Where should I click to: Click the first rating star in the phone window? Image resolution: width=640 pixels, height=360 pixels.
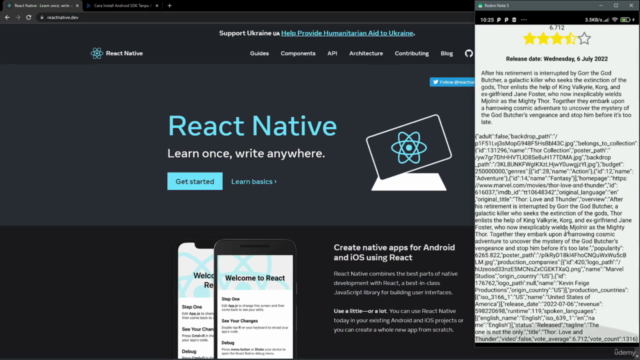click(x=529, y=39)
